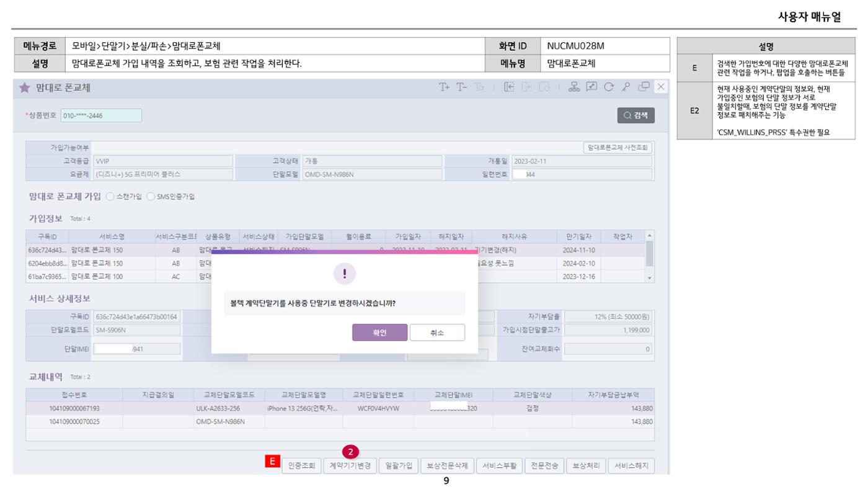Click cell ULK-A2633-256
The height and width of the screenshot is (489, 868).
pos(229,408)
